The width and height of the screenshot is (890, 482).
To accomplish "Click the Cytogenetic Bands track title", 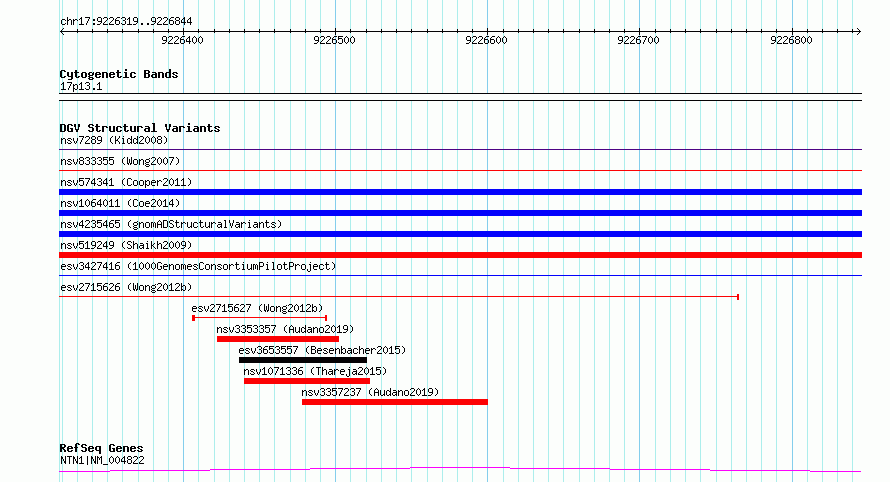I will (x=119, y=74).
